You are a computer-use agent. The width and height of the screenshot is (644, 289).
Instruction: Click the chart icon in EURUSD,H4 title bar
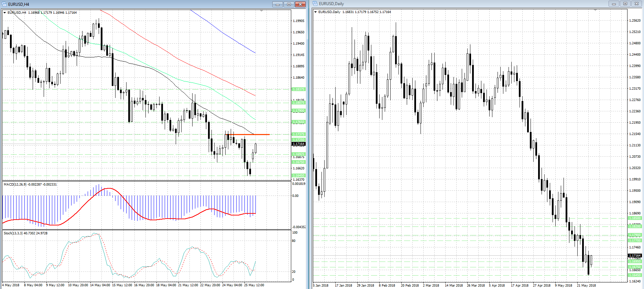(4, 4)
